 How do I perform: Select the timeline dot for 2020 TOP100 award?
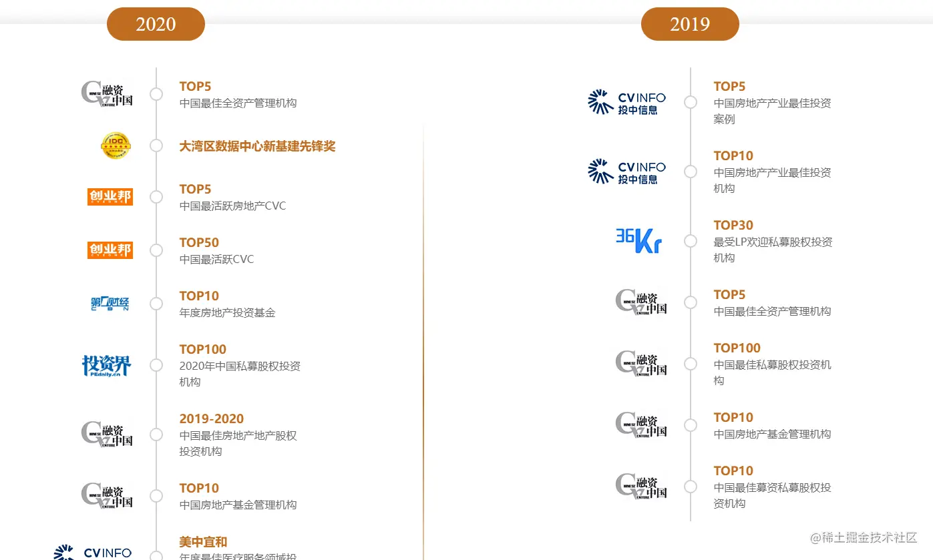(156, 365)
